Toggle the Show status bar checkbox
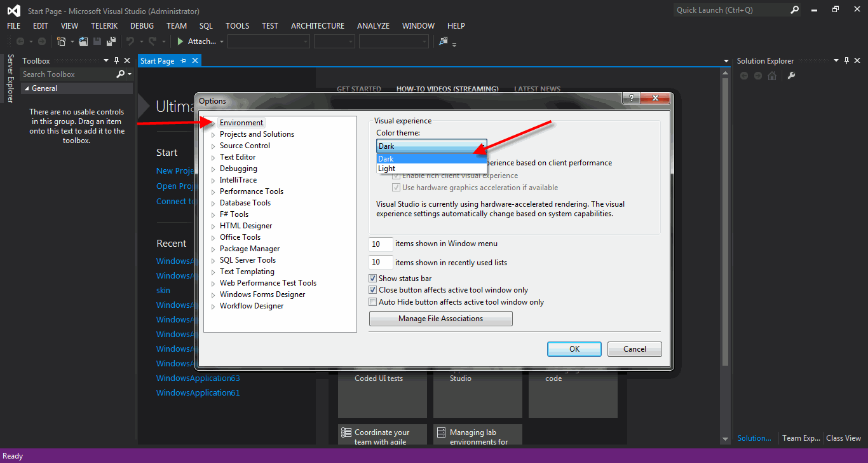 tap(373, 279)
